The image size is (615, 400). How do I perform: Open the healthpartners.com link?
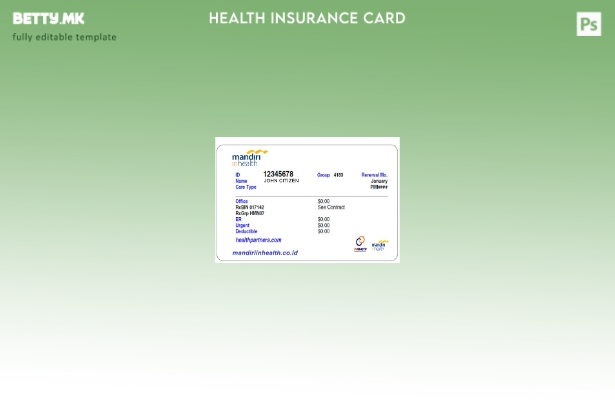pyautogui.click(x=258, y=240)
